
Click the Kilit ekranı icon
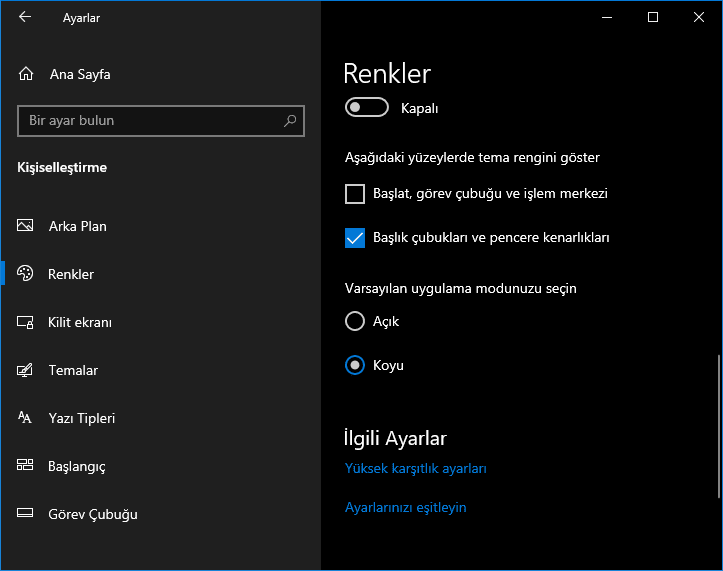tap(25, 322)
